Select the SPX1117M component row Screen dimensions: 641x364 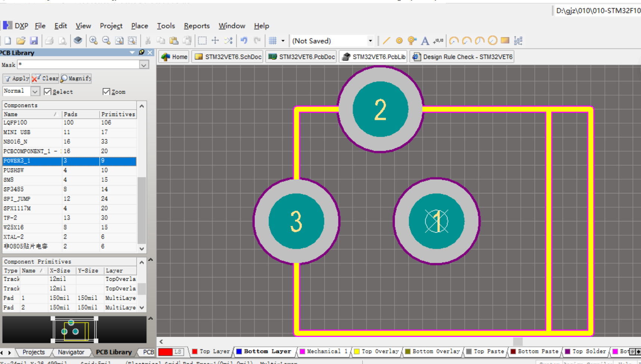click(x=70, y=208)
